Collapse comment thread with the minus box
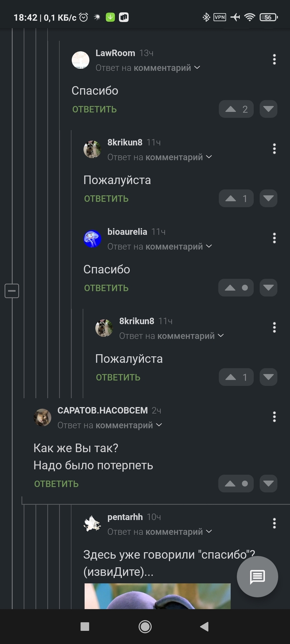 pyautogui.click(x=12, y=291)
